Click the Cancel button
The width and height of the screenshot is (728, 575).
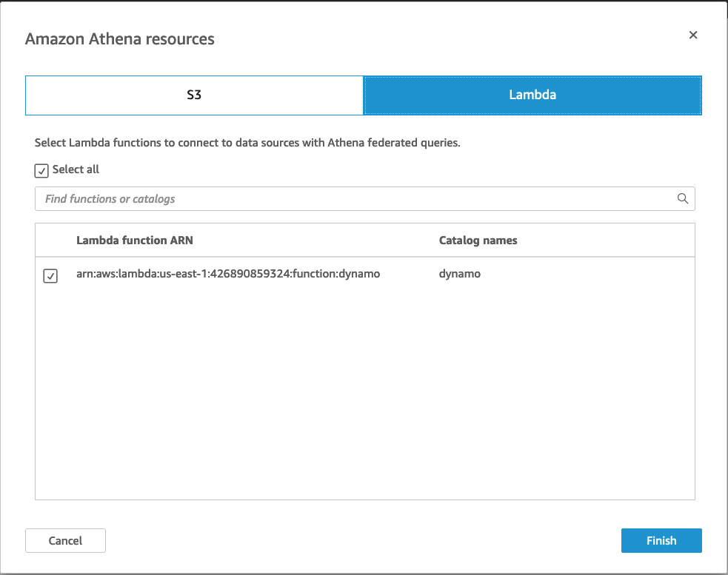[x=65, y=540]
